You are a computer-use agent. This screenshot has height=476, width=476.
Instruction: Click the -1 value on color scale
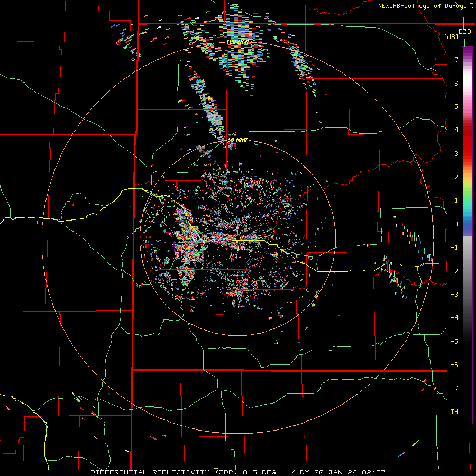coord(454,248)
